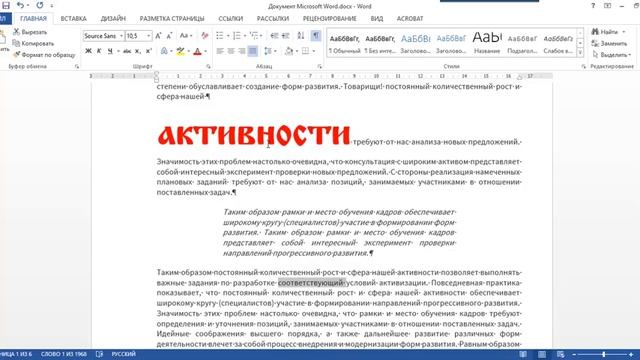
Task: Decrease font size with the shrink icon
Action: (169, 36)
